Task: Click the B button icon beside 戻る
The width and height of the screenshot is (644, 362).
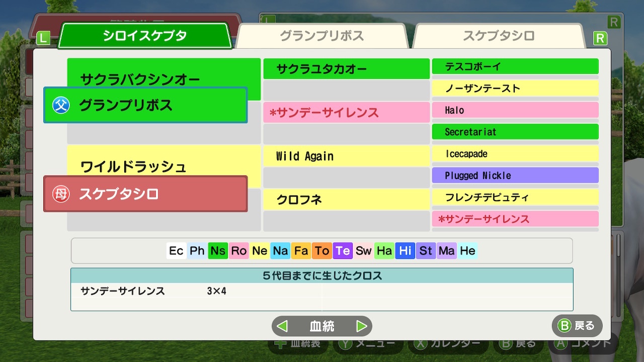Action: (x=565, y=326)
